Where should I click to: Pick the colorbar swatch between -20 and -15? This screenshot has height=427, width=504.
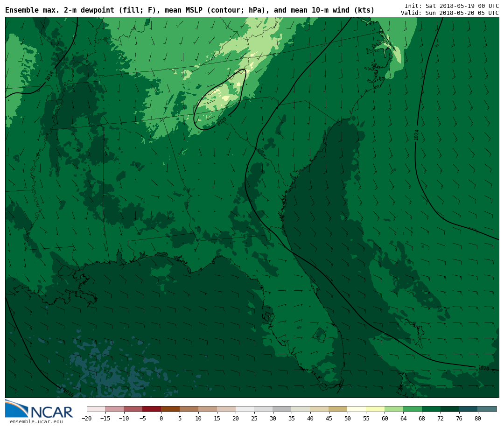click(x=96, y=409)
